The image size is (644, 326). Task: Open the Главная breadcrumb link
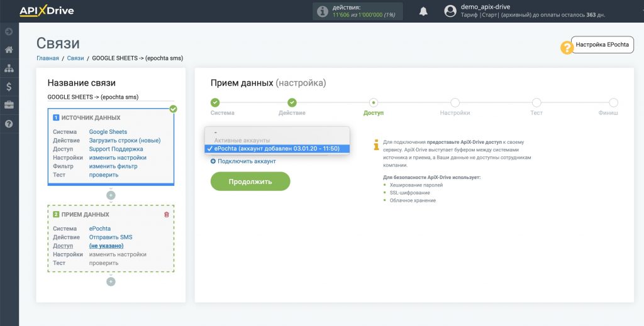coord(48,58)
